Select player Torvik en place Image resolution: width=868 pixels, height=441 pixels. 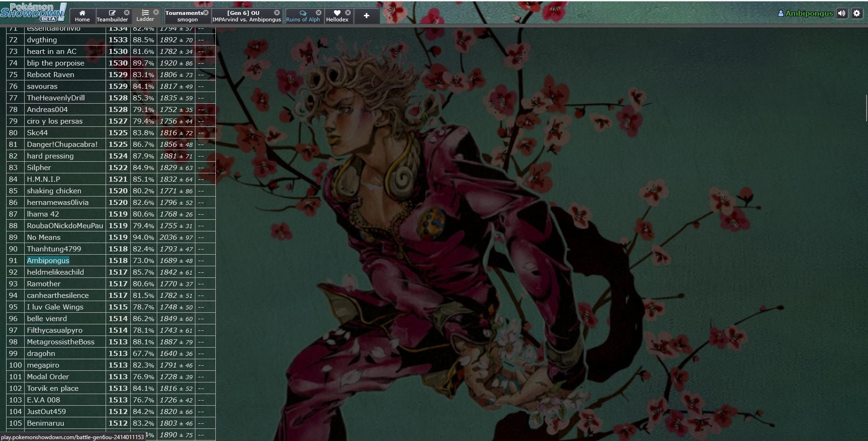coord(53,388)
